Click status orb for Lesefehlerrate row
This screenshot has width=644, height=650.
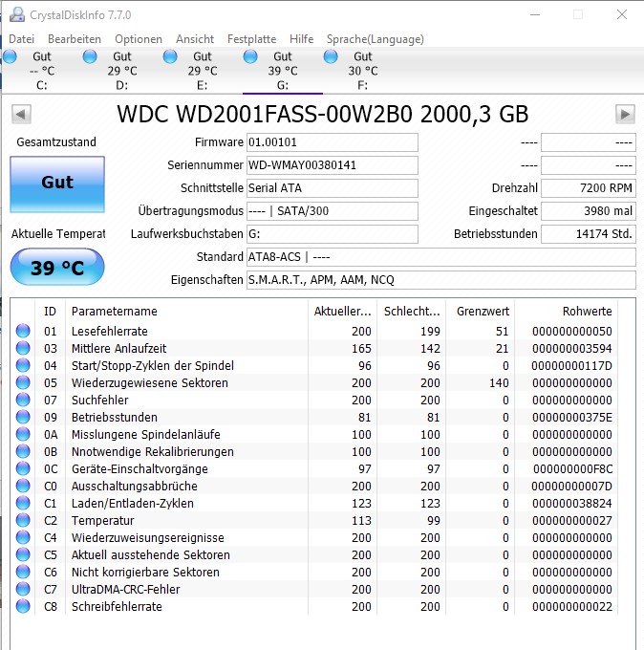pos(23,331)
